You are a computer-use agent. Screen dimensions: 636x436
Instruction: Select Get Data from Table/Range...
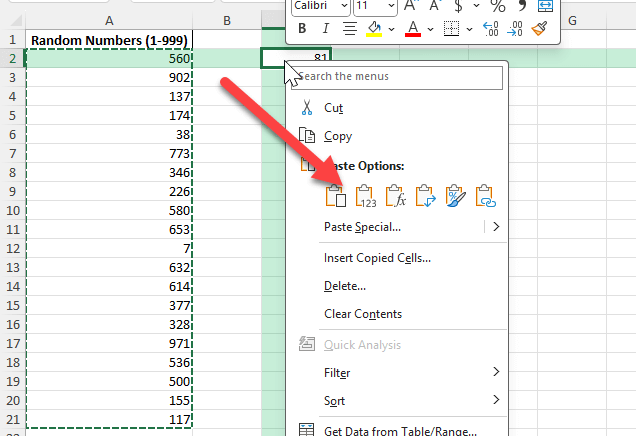pos(400,430)
